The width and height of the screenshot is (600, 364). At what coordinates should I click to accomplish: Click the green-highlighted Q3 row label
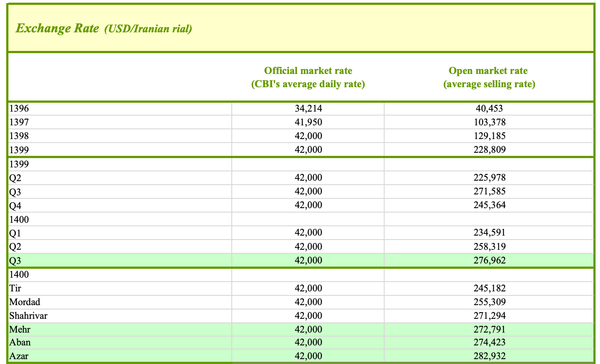[15, 261]
